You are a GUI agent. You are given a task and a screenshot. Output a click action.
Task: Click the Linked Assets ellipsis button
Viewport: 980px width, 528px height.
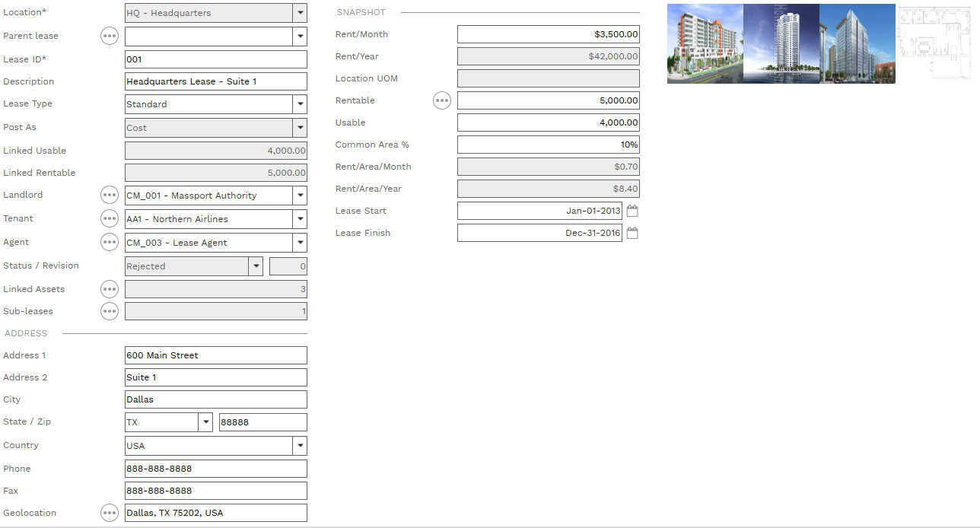pyautogui.click(x=110, y=289)
